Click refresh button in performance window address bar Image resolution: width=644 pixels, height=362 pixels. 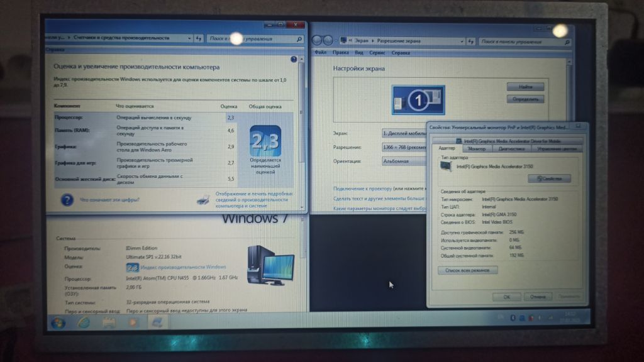[x=199, y=38]
